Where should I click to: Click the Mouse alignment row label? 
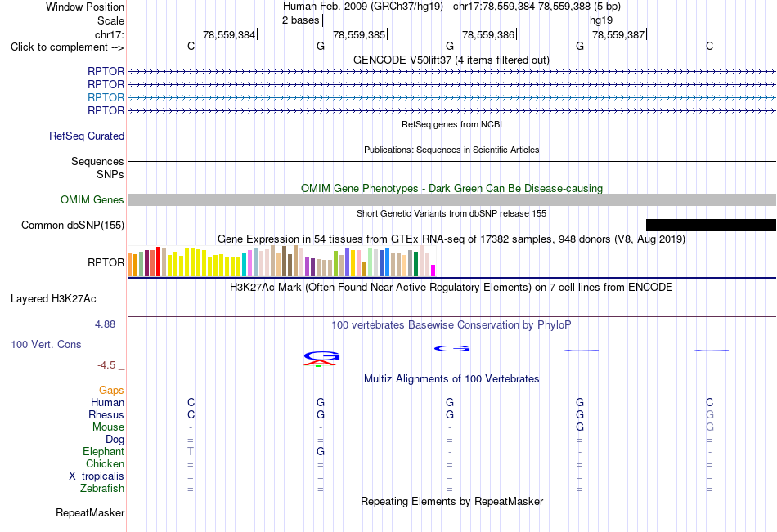click(108, 427)
